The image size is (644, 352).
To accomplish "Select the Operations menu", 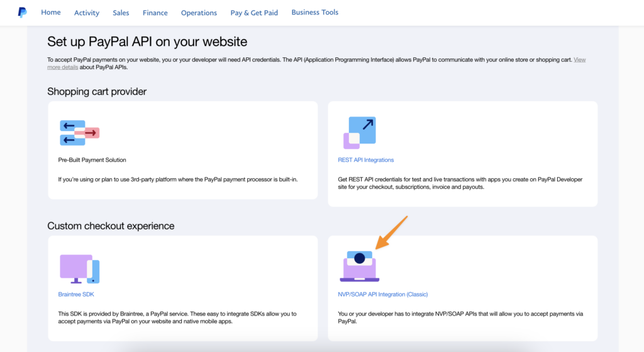I will point(199,13).
